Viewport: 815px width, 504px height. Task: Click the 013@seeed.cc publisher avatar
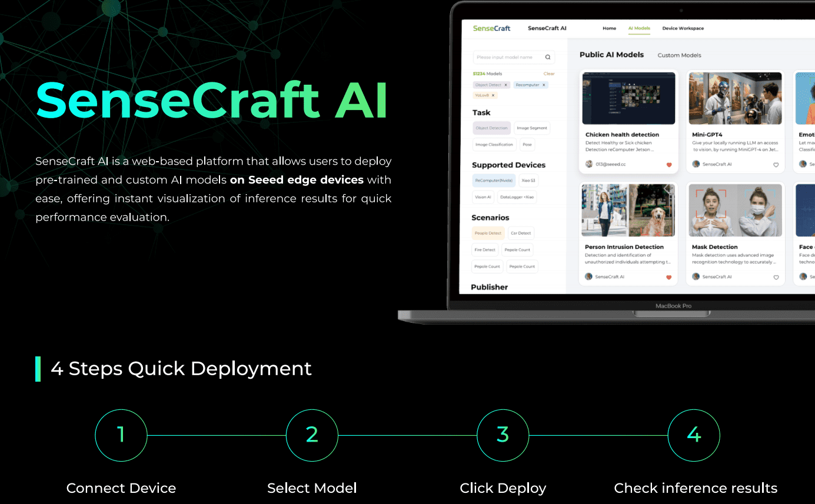[589, 163]
